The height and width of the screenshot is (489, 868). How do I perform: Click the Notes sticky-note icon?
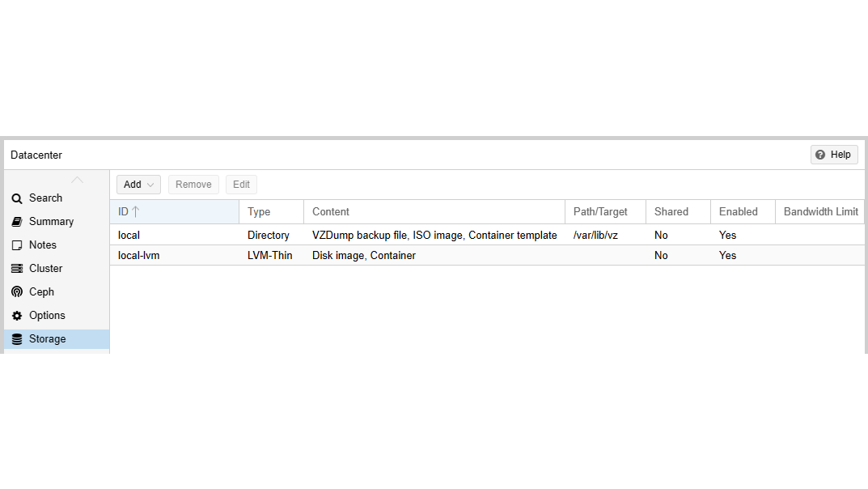[17, 245]
